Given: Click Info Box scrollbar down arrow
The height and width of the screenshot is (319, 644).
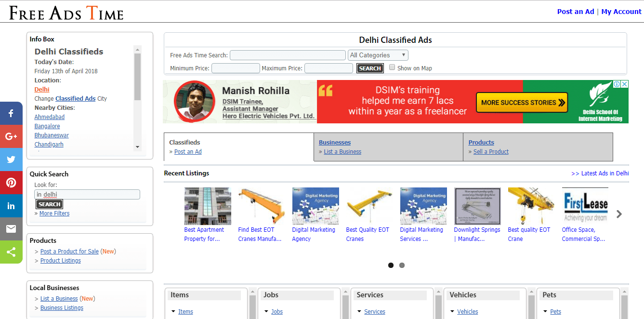Looking at the screenshot, I should tap(138, 147).
